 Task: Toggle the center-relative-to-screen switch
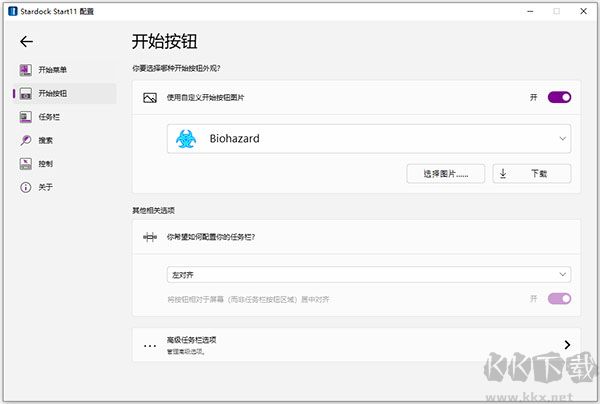pos(559,298)
